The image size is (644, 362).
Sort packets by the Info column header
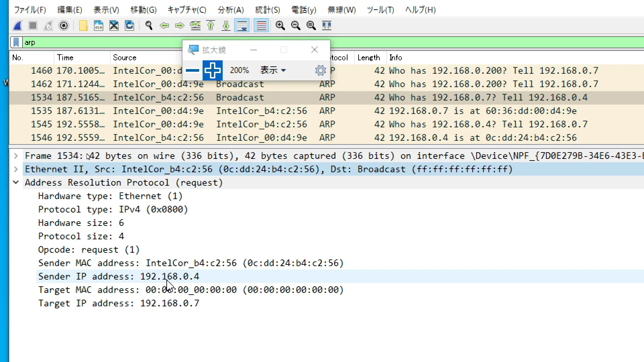pos(515,58)
